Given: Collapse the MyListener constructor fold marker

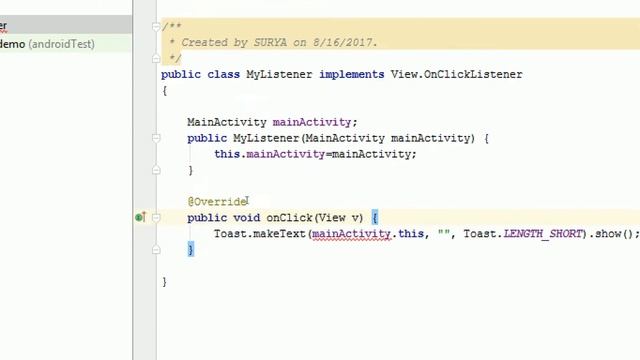Looking at the screenshot, I should tap(156, 138).
